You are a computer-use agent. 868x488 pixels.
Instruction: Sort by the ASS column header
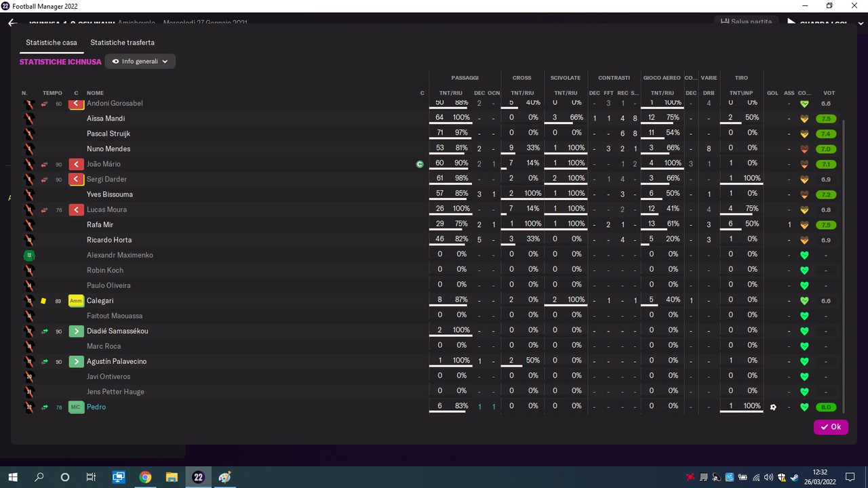point(789,93)
